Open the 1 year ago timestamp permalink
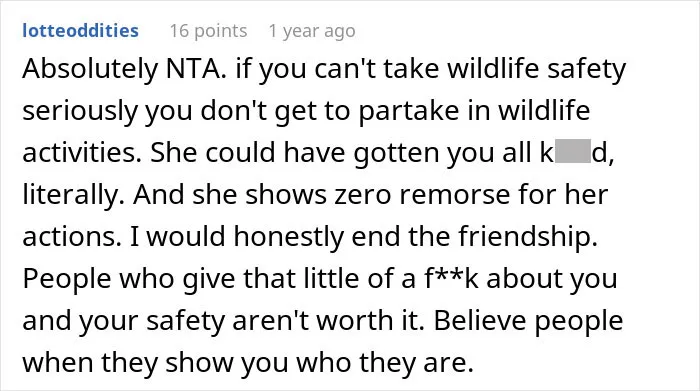This screenshot has height=391, width=700. click(x=312, y=31)
